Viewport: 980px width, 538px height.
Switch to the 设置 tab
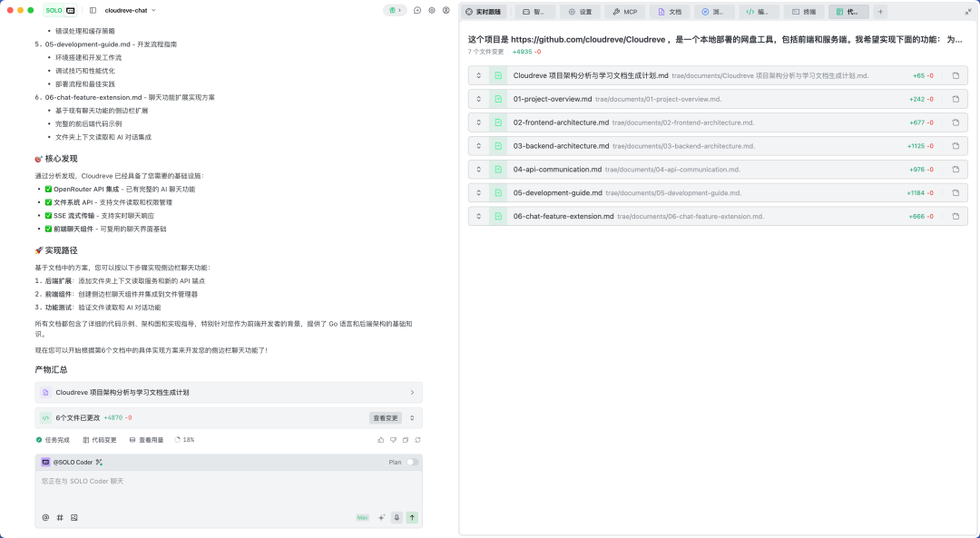tap(580, 12)
